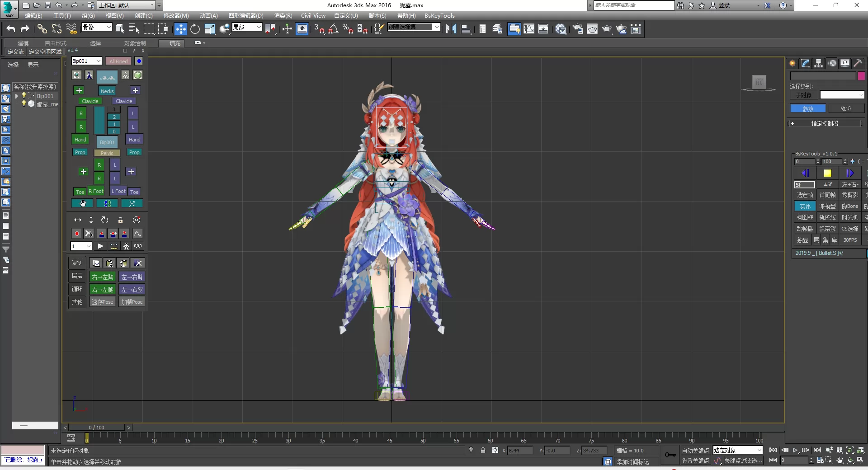Open the 骨骼 selection filter dropdown
Image resolution: width=868 pixels, height=470 pixels.
(97, 27)
